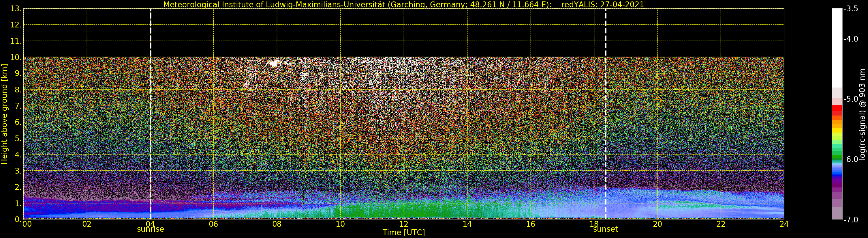Click the time axis tick '06'
The height and width of the screenshot is (238, 868).
point(214,224)
